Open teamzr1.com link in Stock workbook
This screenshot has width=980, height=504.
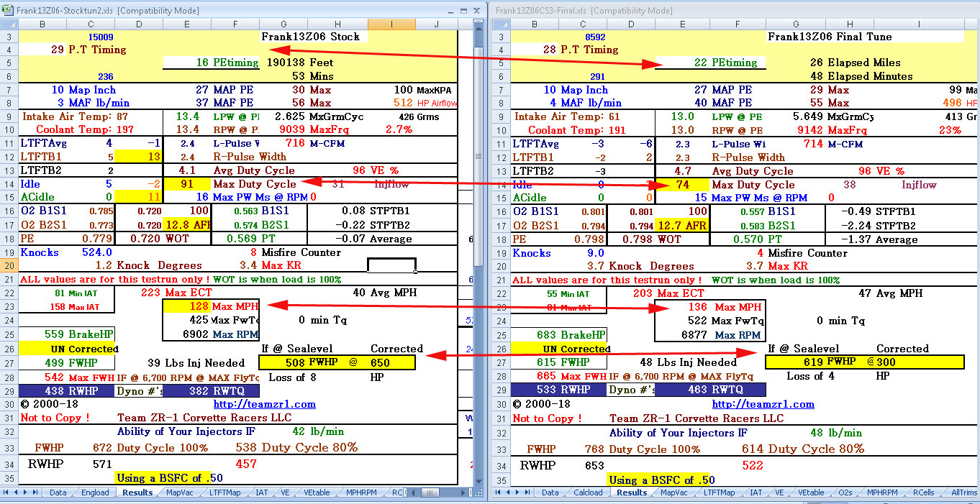tap(264, 404)
